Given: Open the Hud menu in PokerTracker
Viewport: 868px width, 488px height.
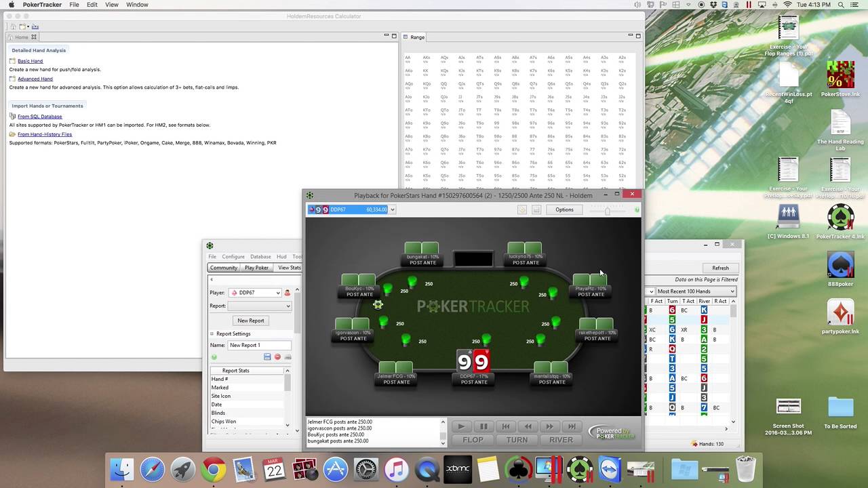Looking at the screenshot, I should click(x=281, y=257).
